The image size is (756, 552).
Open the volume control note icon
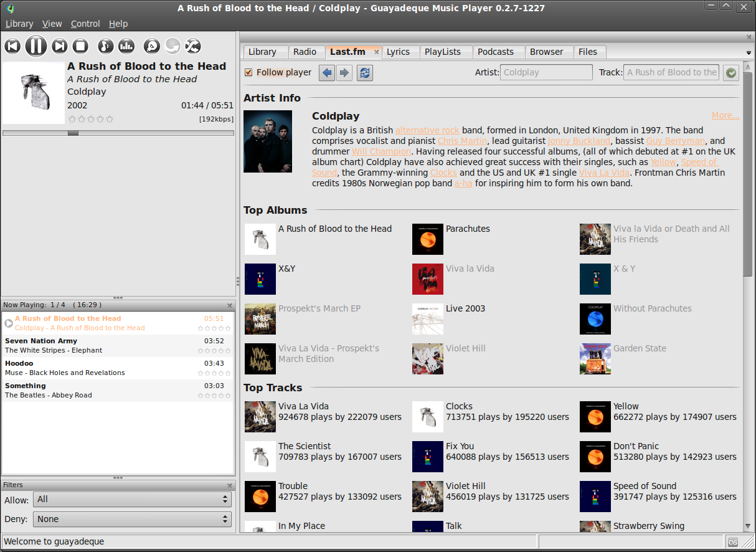pos(106,46)
